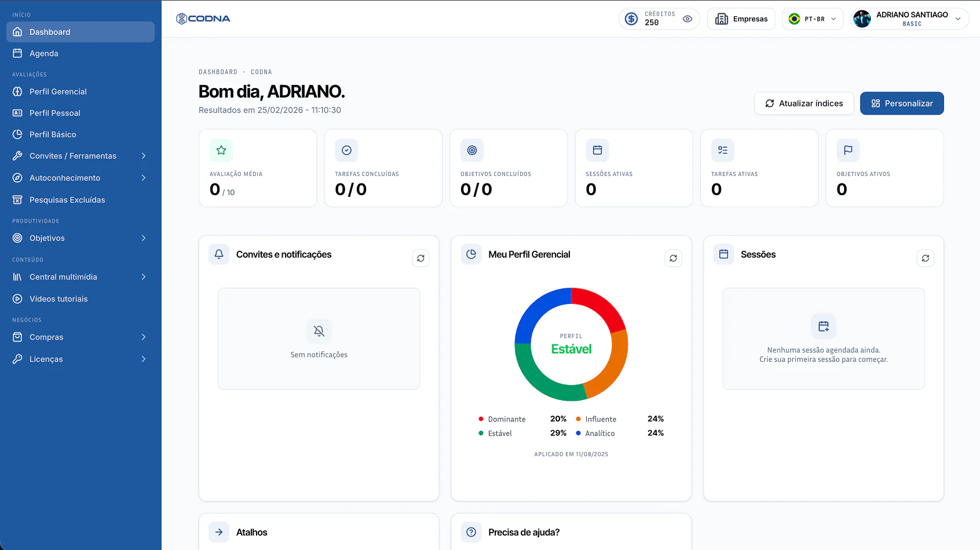Open Perfil Gerencial in sidebar
This screenshot has height=550, width=980.
tap(81, 91)
